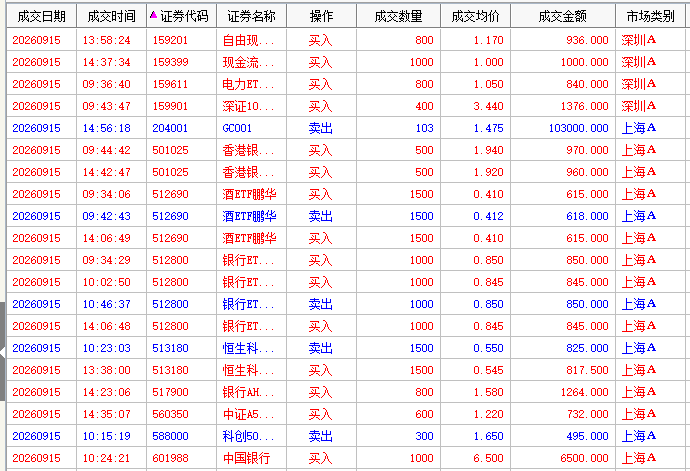Click the 159399 现金流 trade row
The width and height of the screenshot is (690, 471).
pyautogui.click(x=346, y=62)
